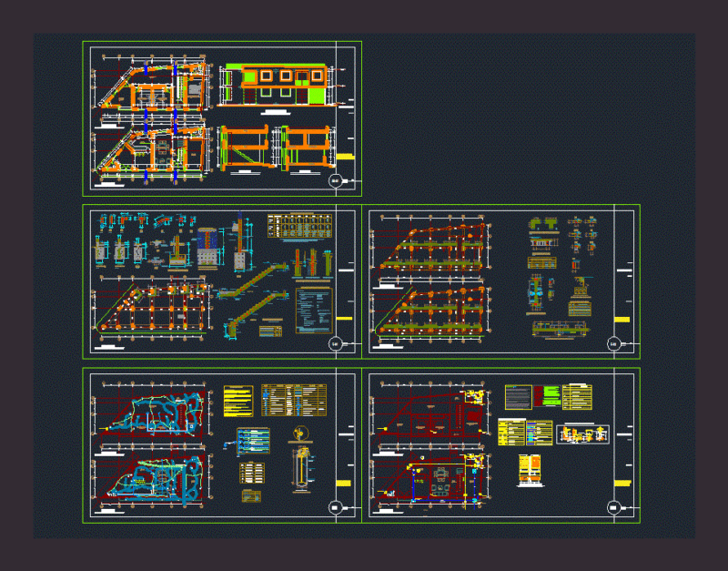Select the front elevation with square orange windows
This screenshot has height=571, width=728.
coord(277,86)
